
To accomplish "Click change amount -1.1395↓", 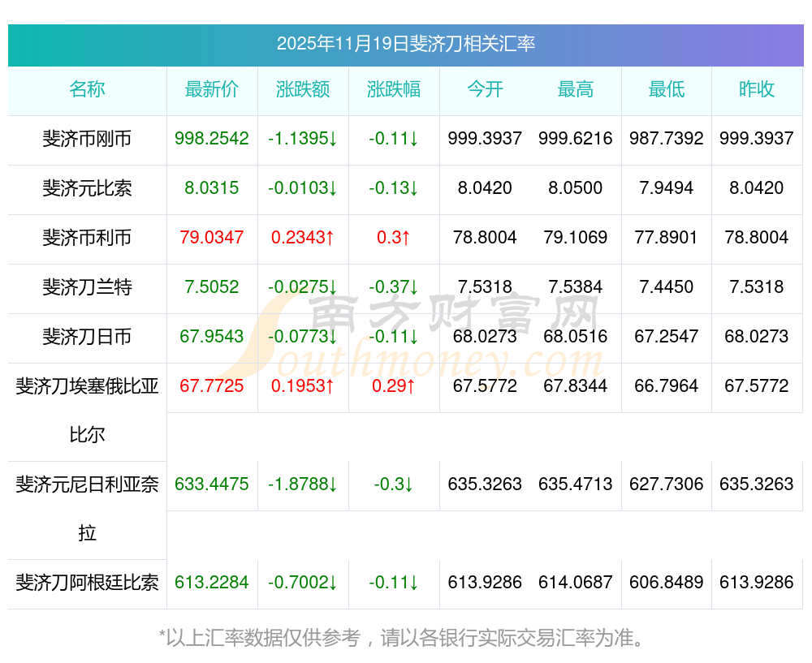I will pos(303,139).
